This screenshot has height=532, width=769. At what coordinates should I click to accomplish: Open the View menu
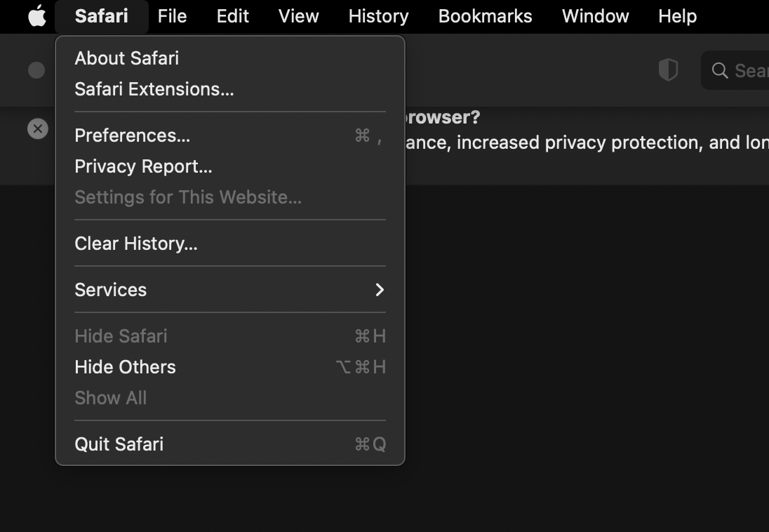[x=299, y=16]
